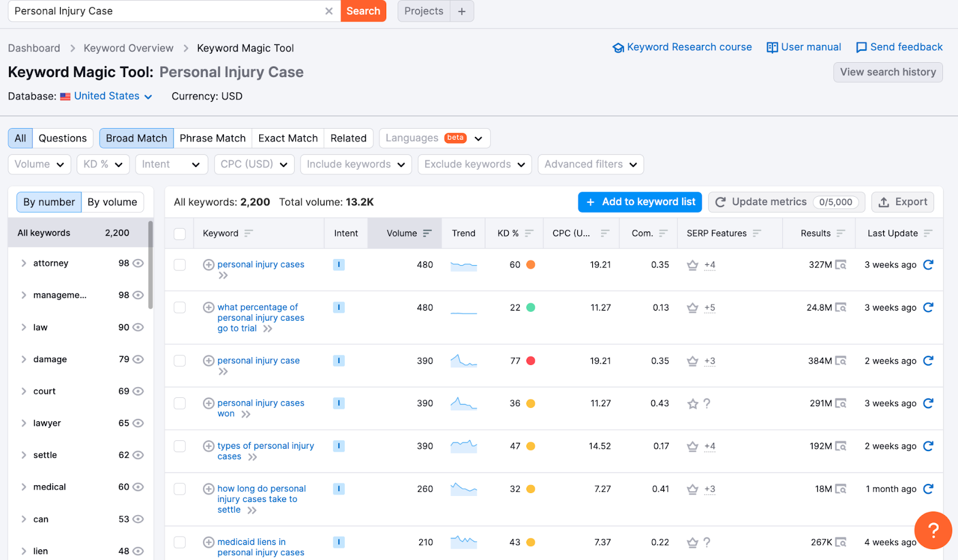Viewport: 958px width, 560px height.
Task: Click the SERP features star icon for 'personal injury cases won'
Action: tap(693, 404)
